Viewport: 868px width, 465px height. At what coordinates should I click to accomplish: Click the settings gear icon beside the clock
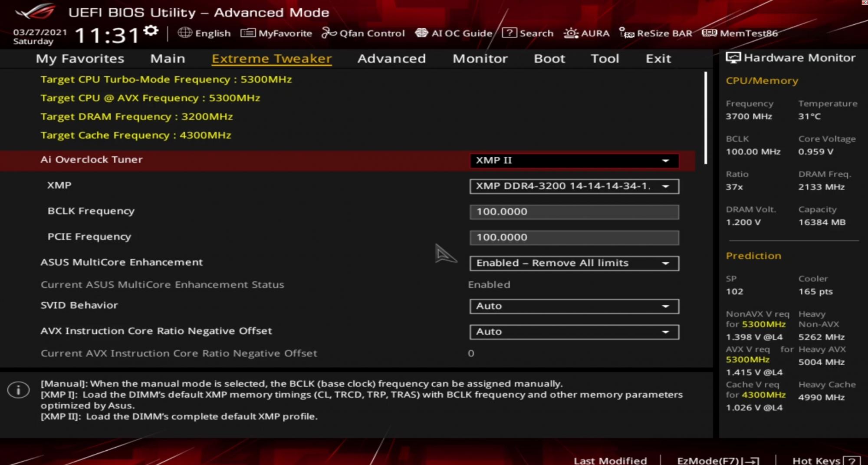coord(151,31)
